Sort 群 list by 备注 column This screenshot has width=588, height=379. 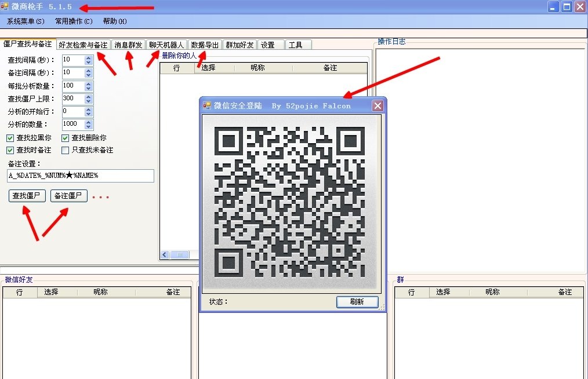pyautogui.click(x=556, y=292)
